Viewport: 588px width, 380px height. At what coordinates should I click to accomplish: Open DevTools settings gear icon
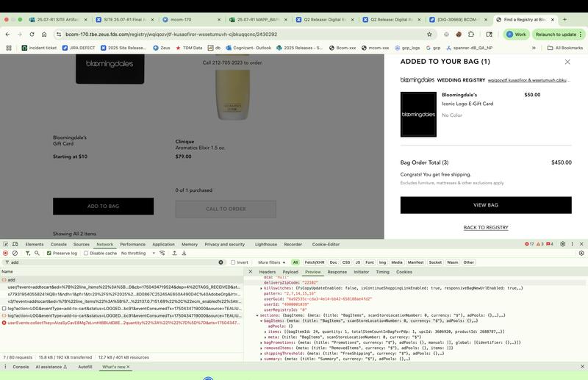pyautogui.click(x=562, y=244)
